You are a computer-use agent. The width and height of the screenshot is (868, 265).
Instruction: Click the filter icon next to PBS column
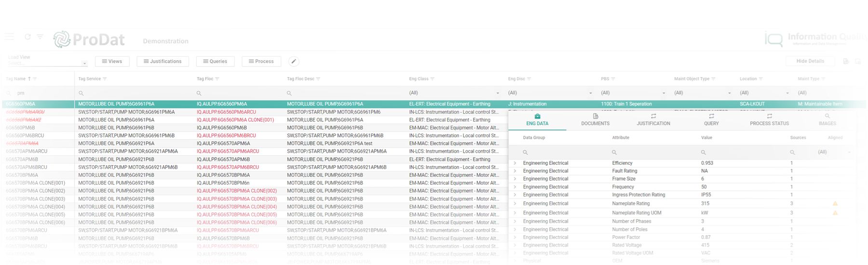(613, 79)
